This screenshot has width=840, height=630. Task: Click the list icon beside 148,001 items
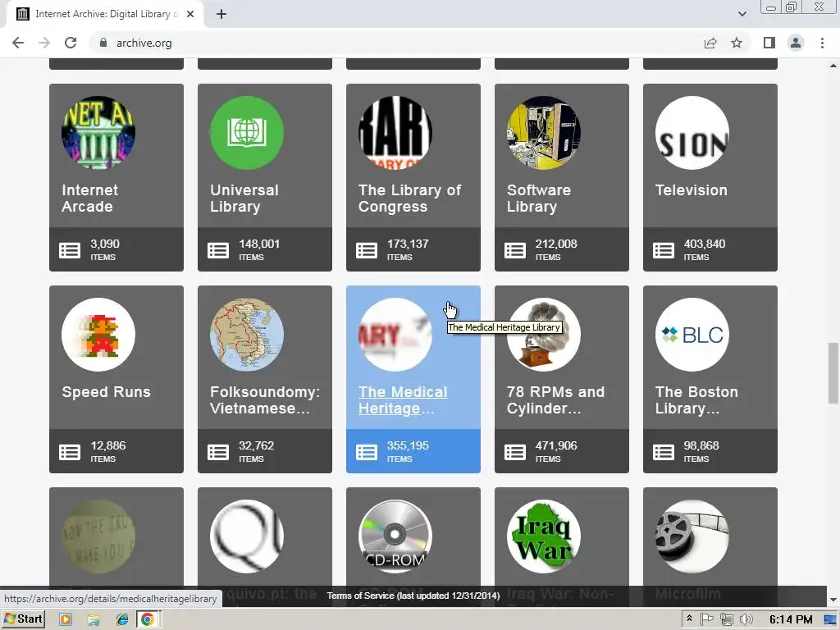point(218,250)
